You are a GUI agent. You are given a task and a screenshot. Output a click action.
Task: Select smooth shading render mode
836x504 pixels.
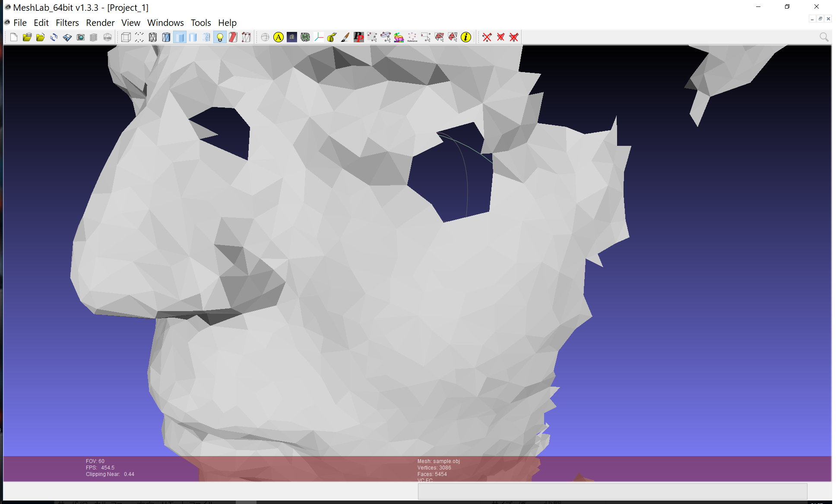[x=193, y=38]
